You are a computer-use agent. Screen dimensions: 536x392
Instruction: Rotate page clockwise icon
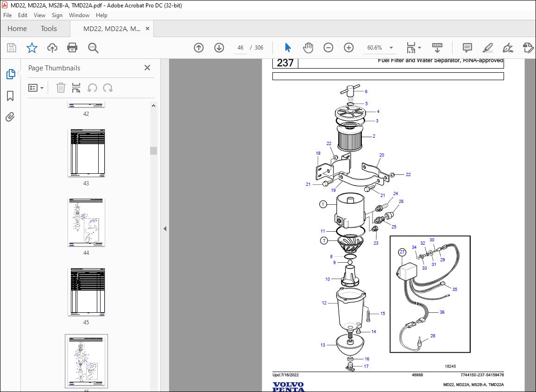[107, 88]
